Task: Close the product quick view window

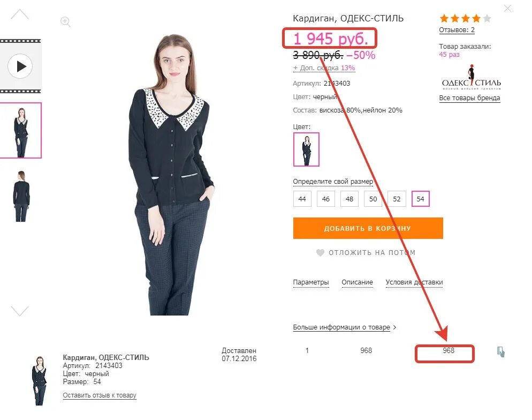Action: [x=507, y=8]
